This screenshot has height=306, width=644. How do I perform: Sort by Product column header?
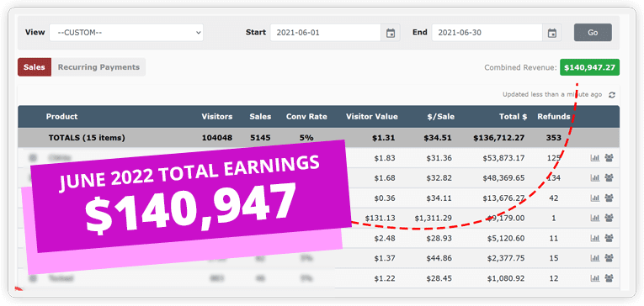click(61, 117)
